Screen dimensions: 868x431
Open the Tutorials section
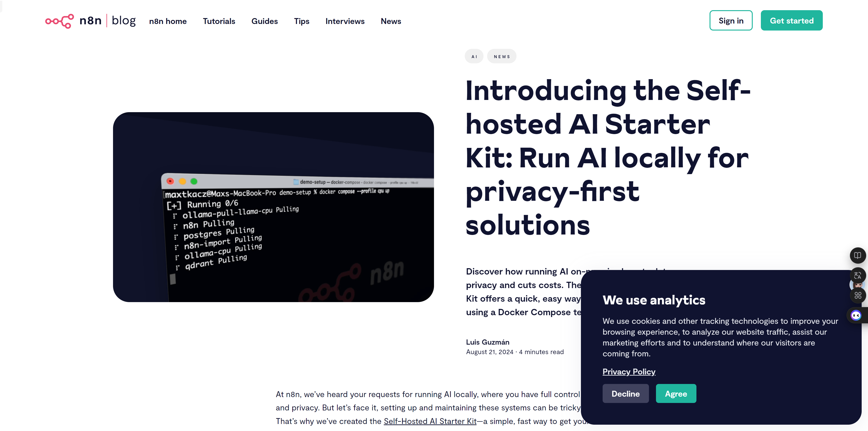tap(219, 21)
